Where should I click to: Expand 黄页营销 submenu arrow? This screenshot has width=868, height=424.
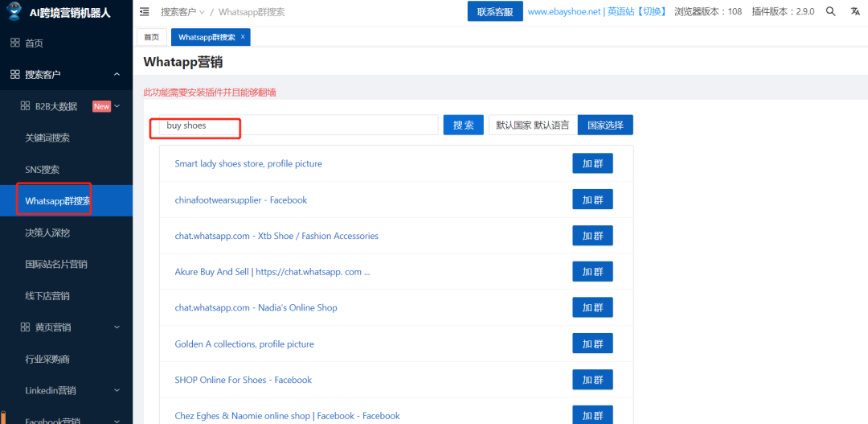117,327
